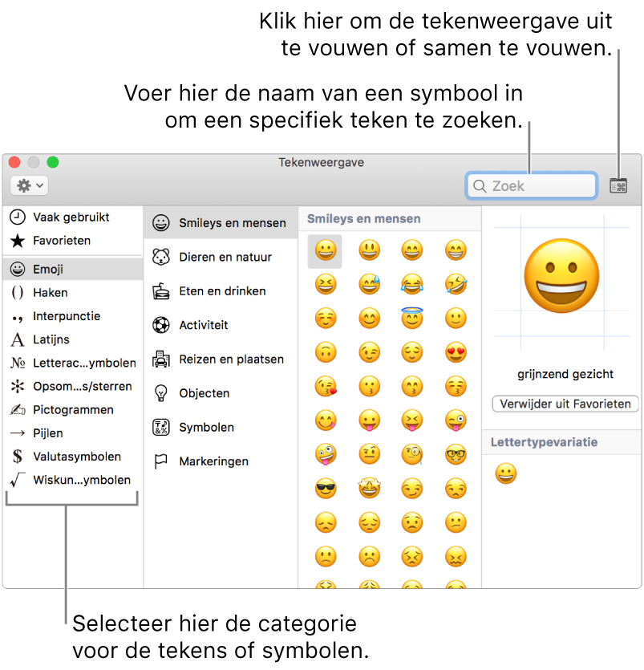Viewport: 644px width, 670px height.
Task: Pick the raised eyebrow face emoji
Action: click(x=369, y=455)
